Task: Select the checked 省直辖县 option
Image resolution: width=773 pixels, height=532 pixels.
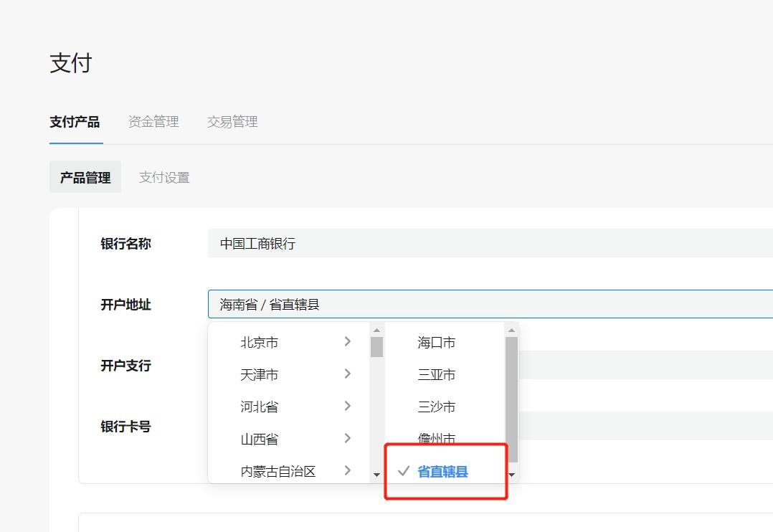Action: click(442, 472)
